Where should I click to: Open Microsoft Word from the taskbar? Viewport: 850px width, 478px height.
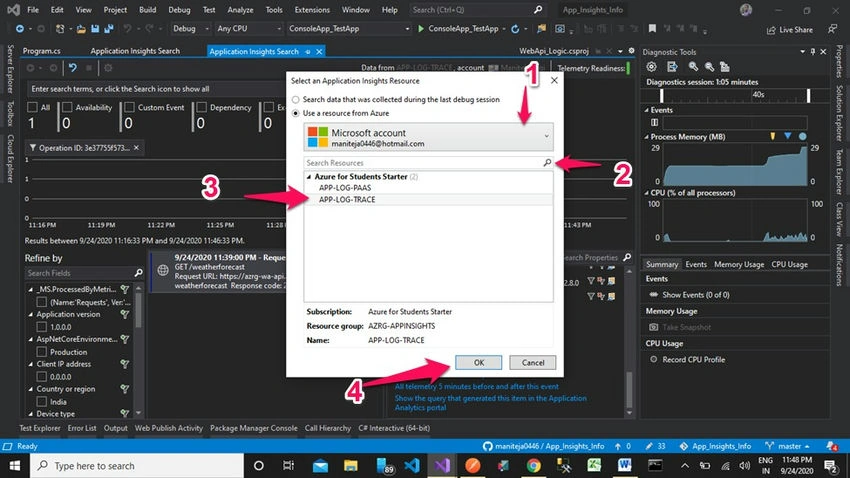point(624,466)
